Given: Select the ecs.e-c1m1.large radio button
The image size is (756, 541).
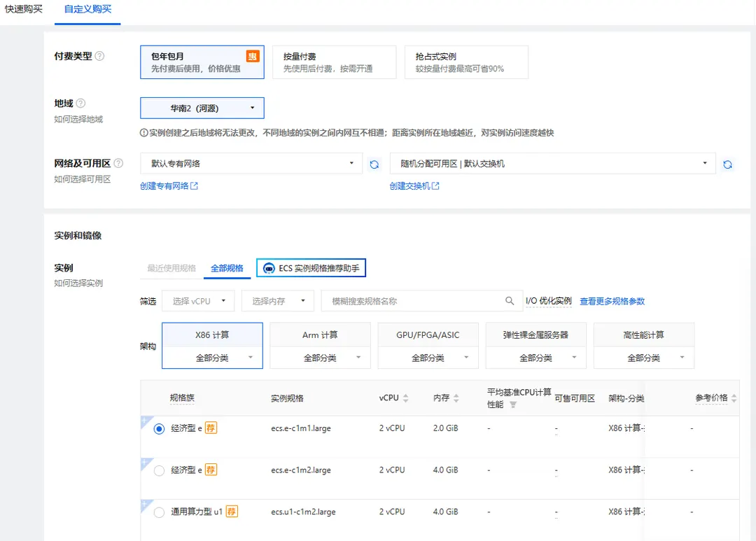Looking at the screenshot, I should click(x=159, y=428).
